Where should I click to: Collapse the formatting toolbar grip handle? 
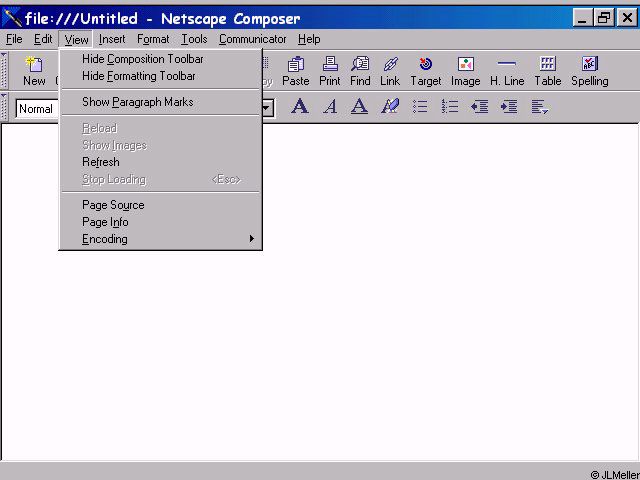[4, 107]
